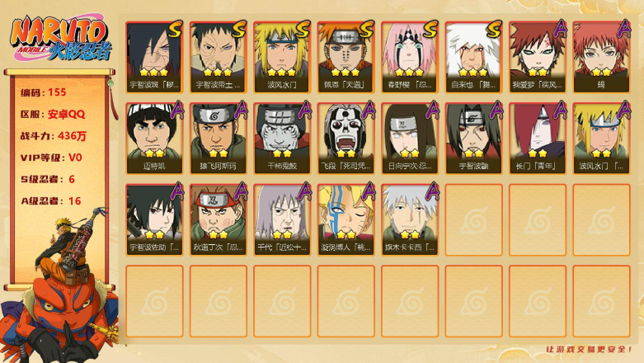Click the 春野樱 pink-haired ninja card
Image resolution: width=644 pixels, height=363 pixels.
tap(410, 57)
